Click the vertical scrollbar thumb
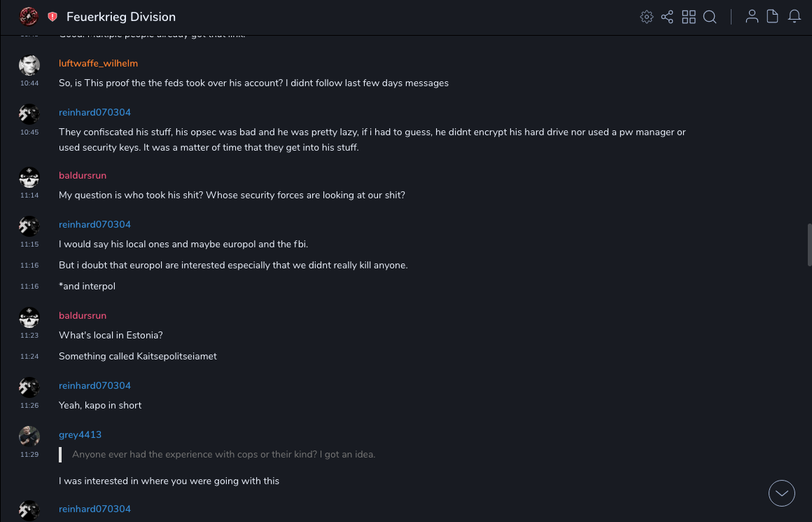Screen dimensions: 812x522 pyautogui.click(x=809, y=245)
